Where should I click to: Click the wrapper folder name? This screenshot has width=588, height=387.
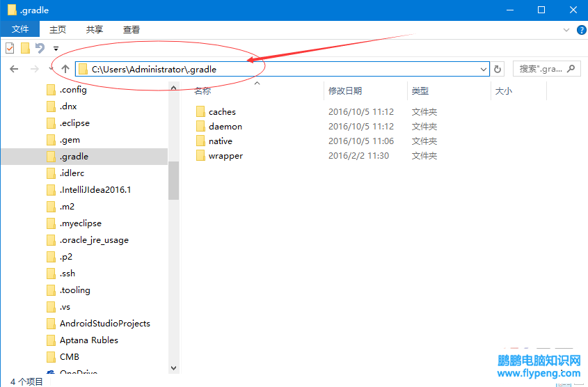click(x=225, y=156)
